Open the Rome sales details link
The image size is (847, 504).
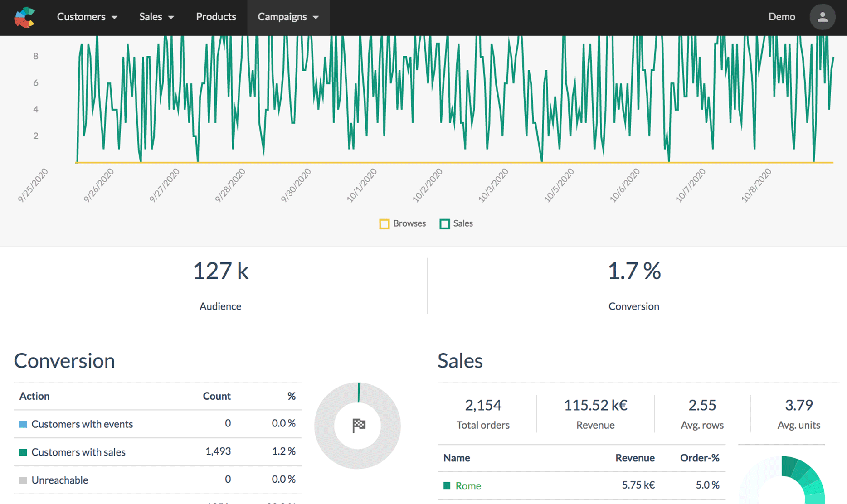click(468, 485)
